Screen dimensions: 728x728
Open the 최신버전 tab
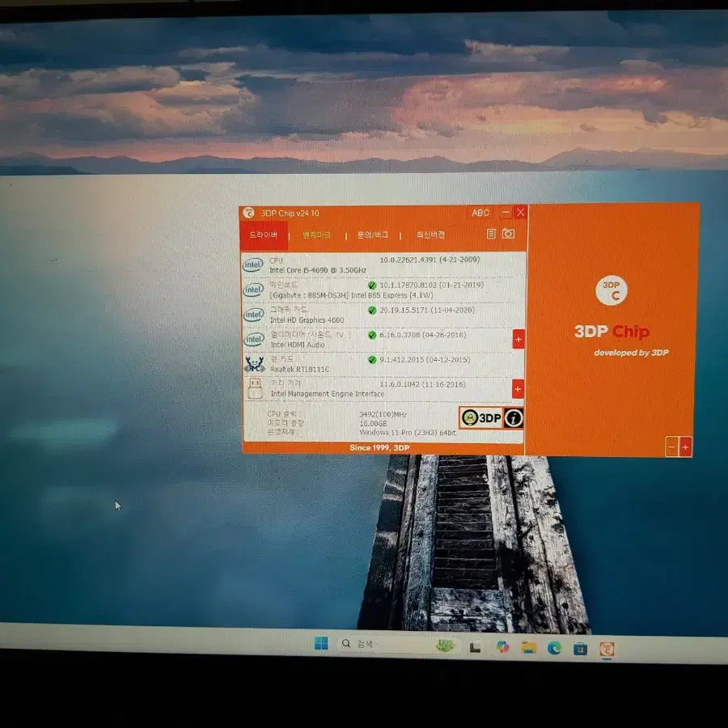click(430, 235)
